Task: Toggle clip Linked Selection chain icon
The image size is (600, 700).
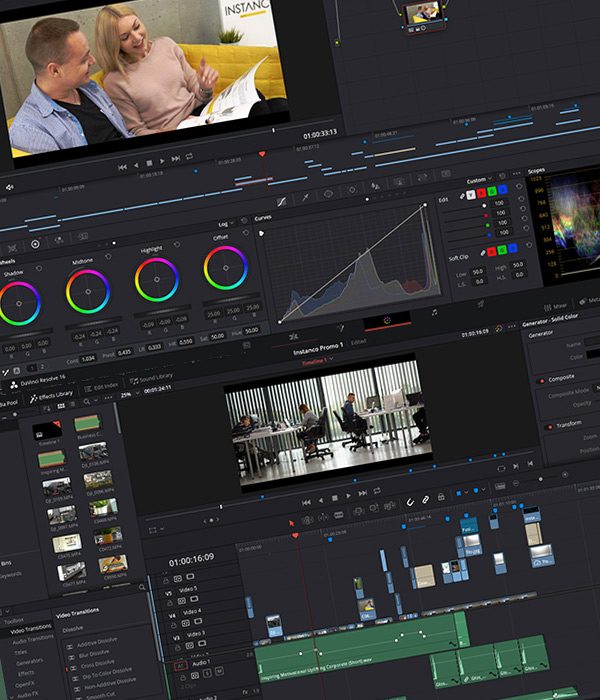Action: click(425, 499)
